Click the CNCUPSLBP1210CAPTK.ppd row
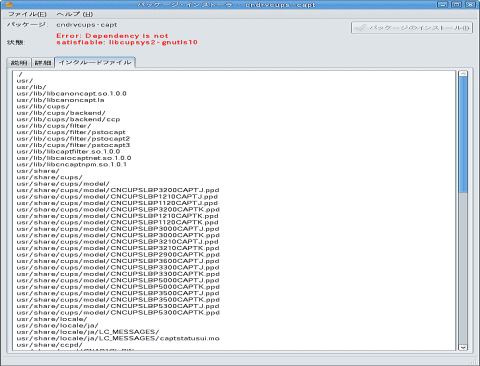Viewport: 480px width, 366px height. 117,216
